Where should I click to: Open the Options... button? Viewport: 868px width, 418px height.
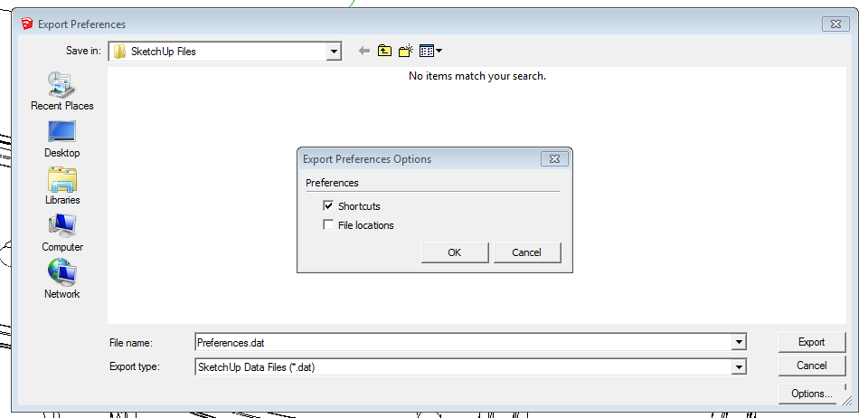(812, 394)
